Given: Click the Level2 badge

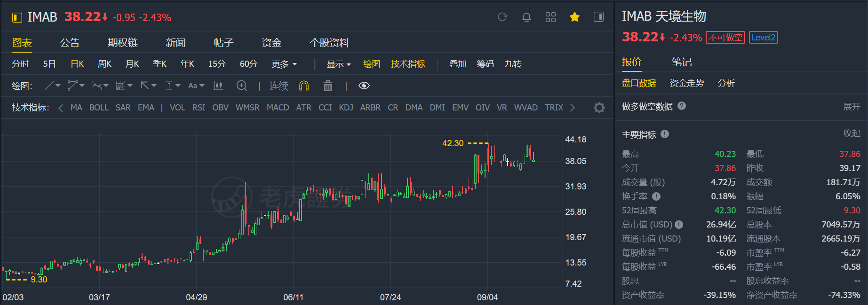Looking at the screenshot, I should (x=763, y=38).
